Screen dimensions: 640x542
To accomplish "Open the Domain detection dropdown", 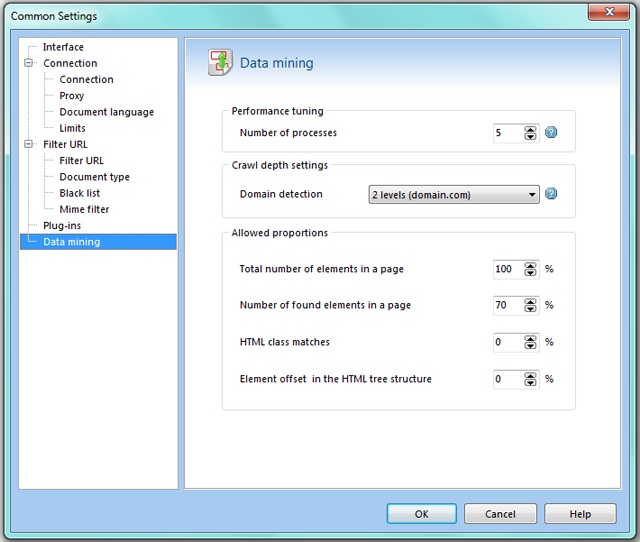I will (454, 195).
